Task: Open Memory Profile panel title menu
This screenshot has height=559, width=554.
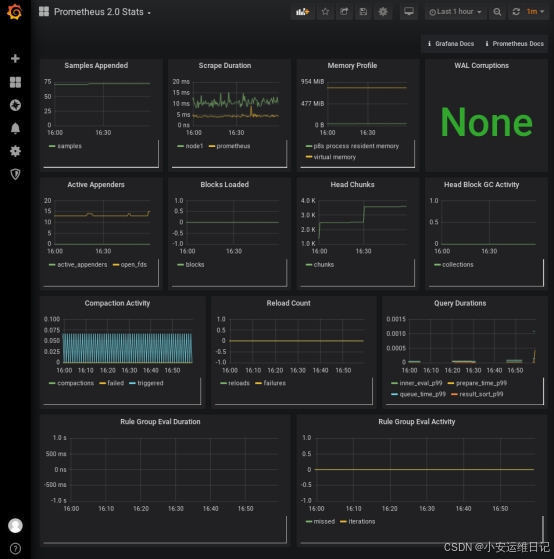Action: 352,66
